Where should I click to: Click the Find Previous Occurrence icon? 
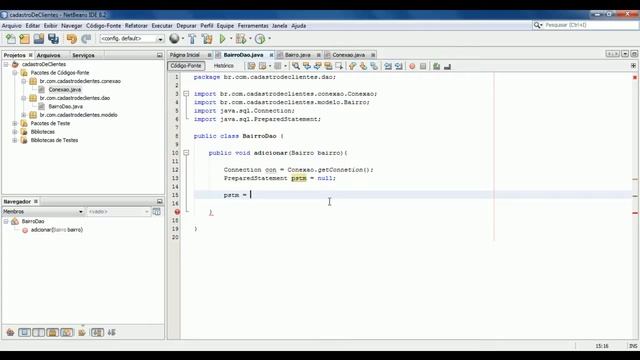tap(307, 66)
